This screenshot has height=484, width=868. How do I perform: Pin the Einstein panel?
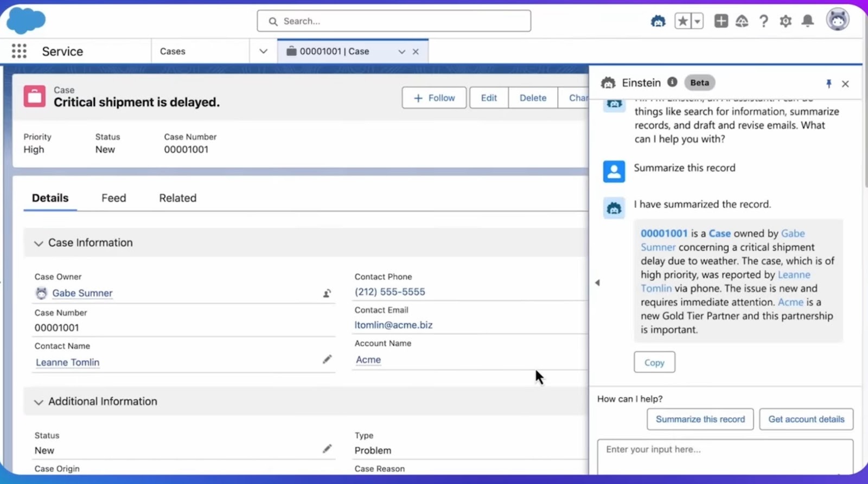pos(828,84)
